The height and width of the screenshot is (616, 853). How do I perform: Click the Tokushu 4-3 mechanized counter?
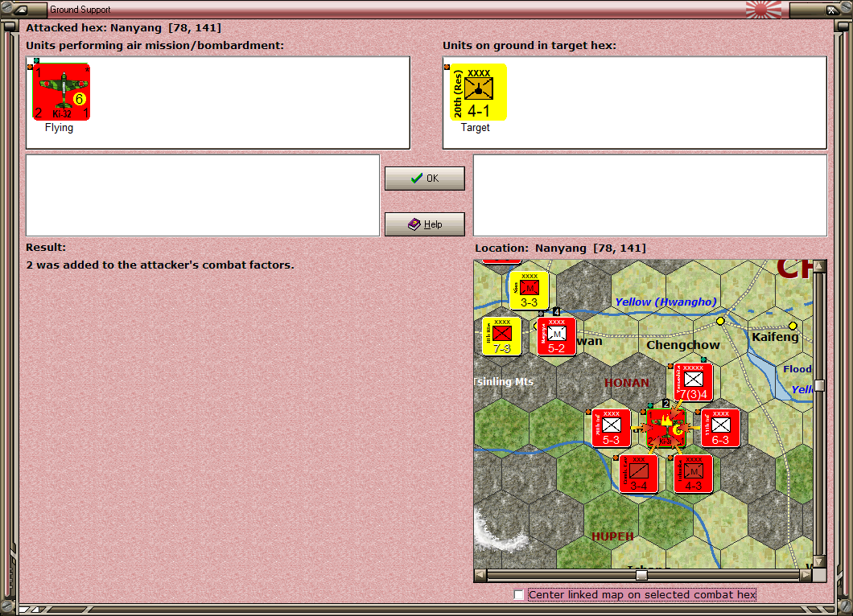692,474
